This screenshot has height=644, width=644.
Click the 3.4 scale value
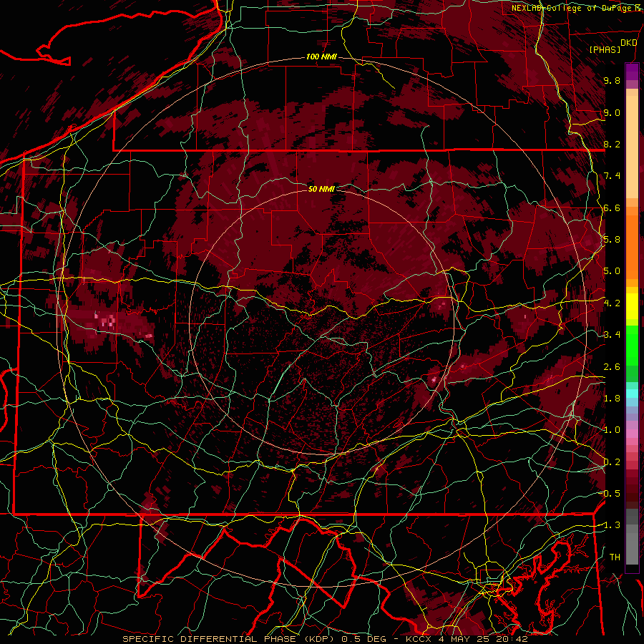point(612,335)
